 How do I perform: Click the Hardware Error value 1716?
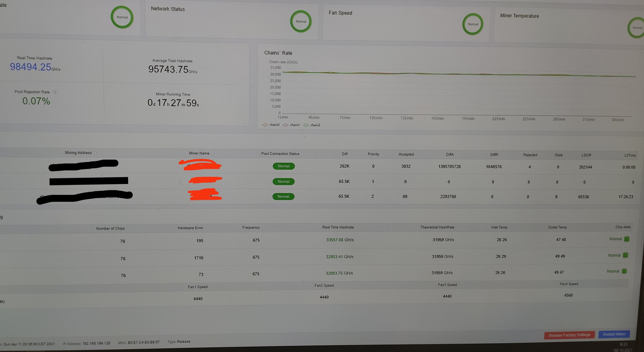[199, 258]
